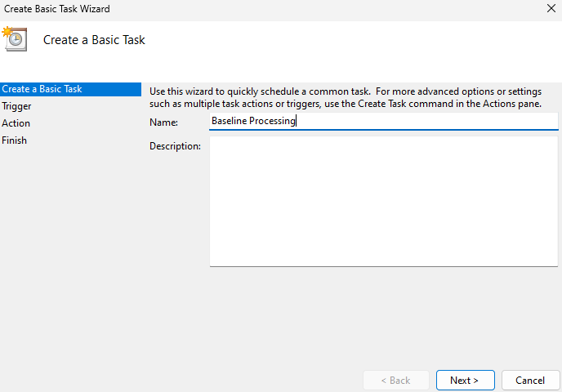
Task: Select the Trigger step in sidebar
Action: [x=16, y=106]
